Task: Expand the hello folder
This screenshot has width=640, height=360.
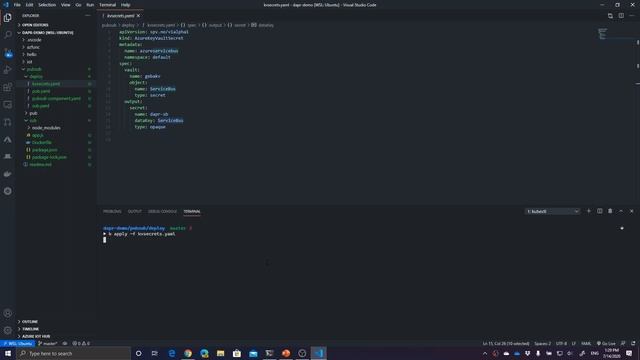Action: point(31,54)
